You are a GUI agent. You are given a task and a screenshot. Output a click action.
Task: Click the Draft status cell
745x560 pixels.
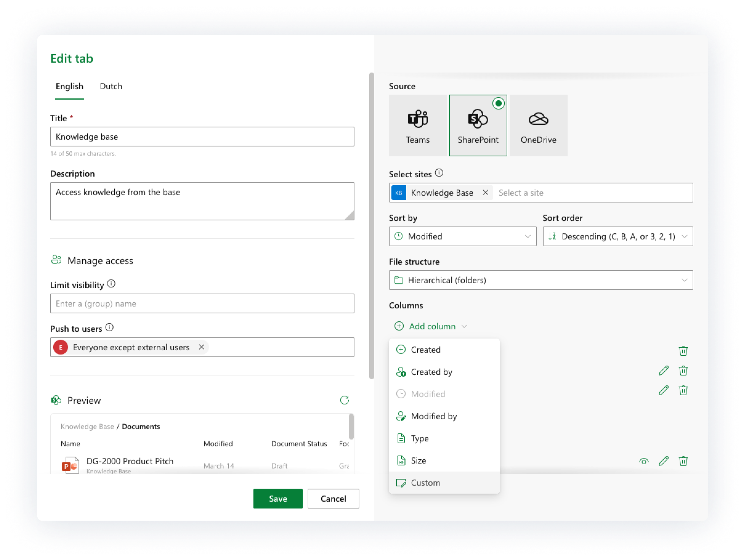point(279,466)
